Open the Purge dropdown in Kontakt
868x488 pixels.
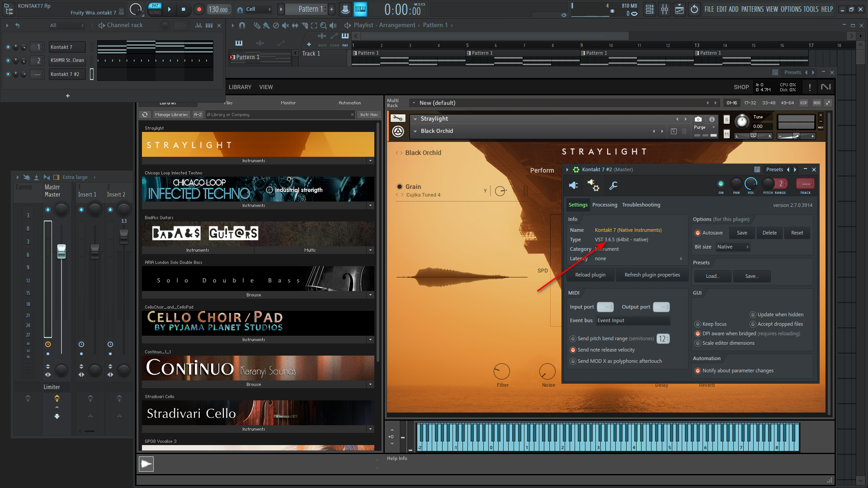pos(704,127)
